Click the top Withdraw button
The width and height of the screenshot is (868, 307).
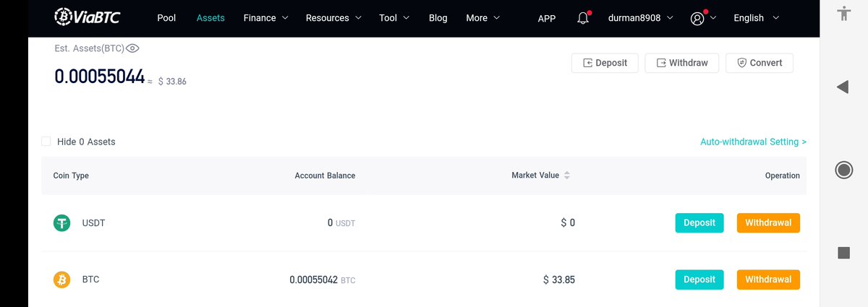pos(682,63)
